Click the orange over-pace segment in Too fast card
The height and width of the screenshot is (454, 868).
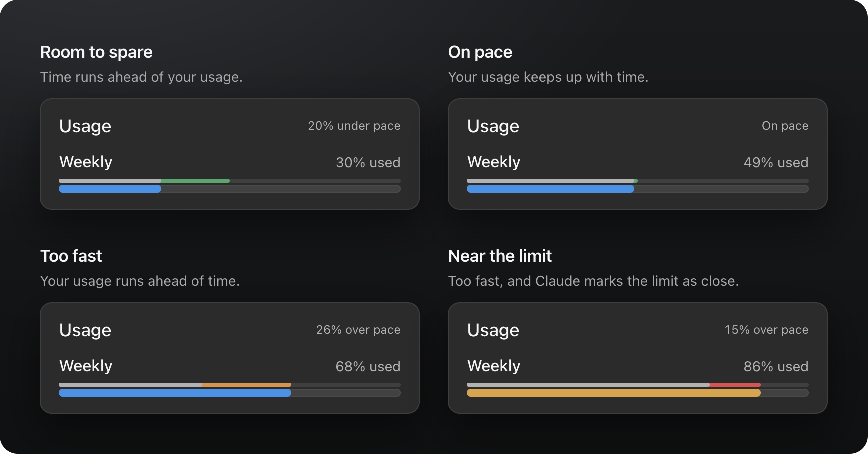pyautogui.click(x=247, y=385)
